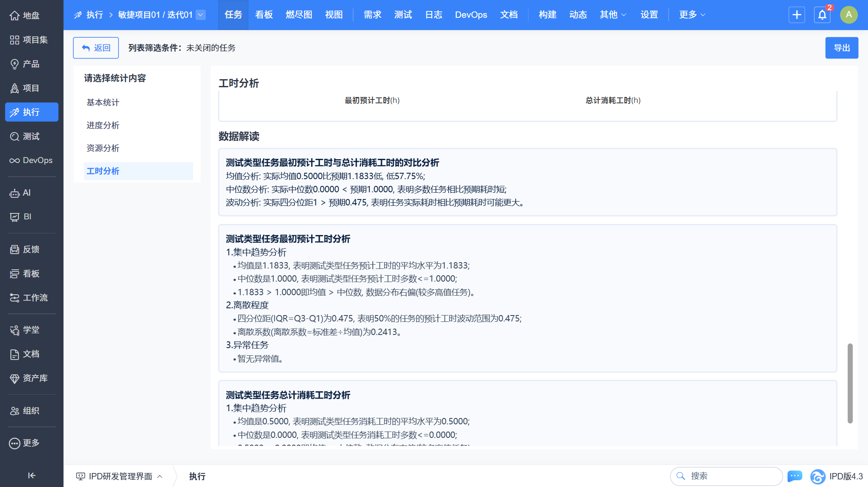The width and height of the screenshot is (868, 487).
Task: Select 进度分析 in statistics list
Action: coord(103,125)
